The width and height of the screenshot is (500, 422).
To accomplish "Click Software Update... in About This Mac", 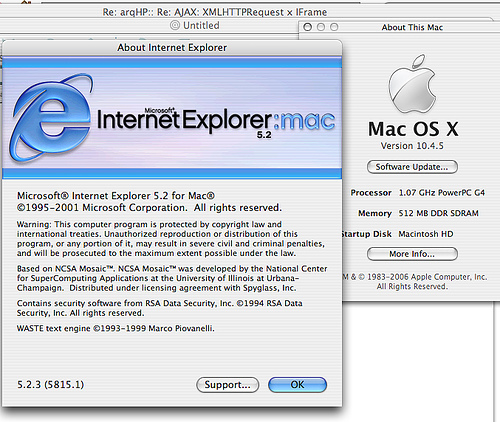I will (412, 167).
